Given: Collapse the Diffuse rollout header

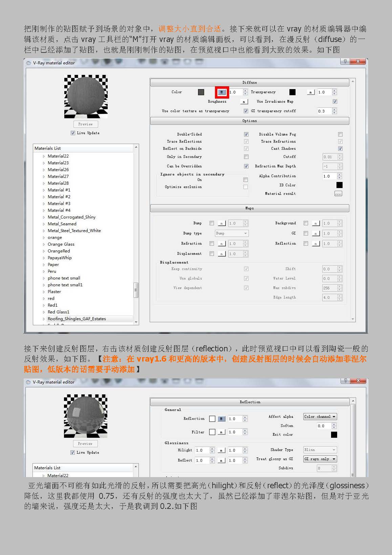Looking at the screenshot, I should point(249,83).
